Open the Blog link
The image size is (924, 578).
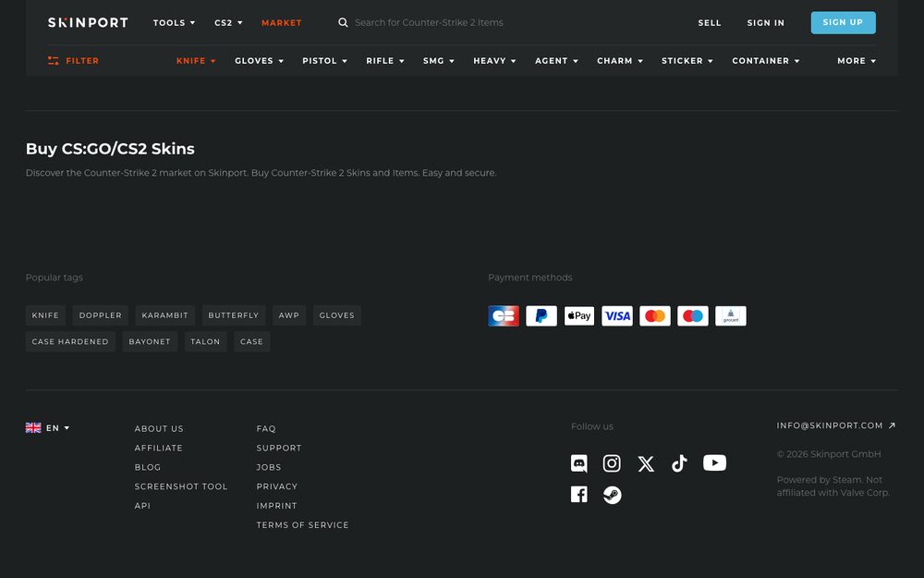point(148,467)
